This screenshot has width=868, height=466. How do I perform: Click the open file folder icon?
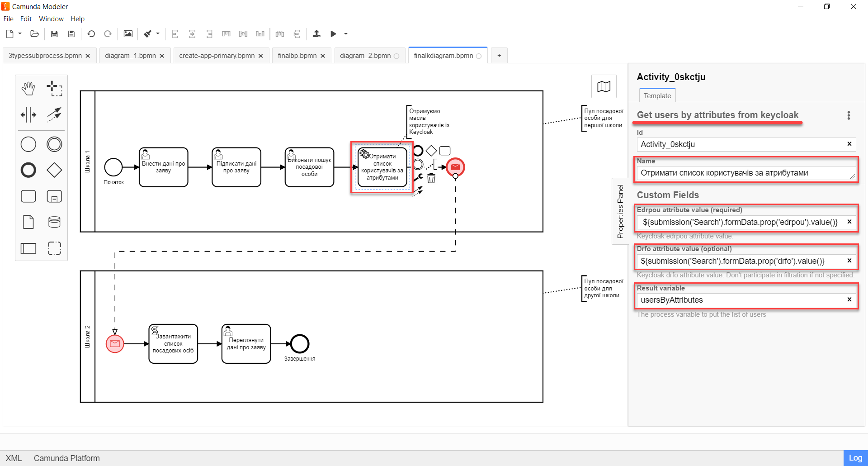35,33
